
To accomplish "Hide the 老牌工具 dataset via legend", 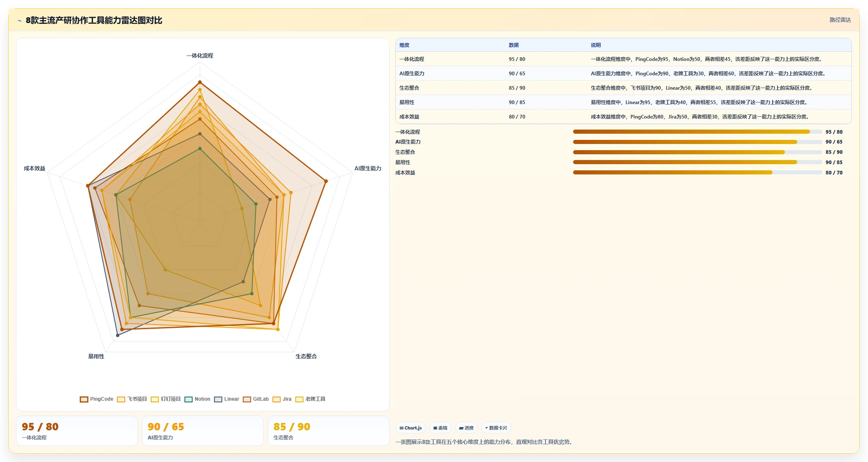I will 311,399.
